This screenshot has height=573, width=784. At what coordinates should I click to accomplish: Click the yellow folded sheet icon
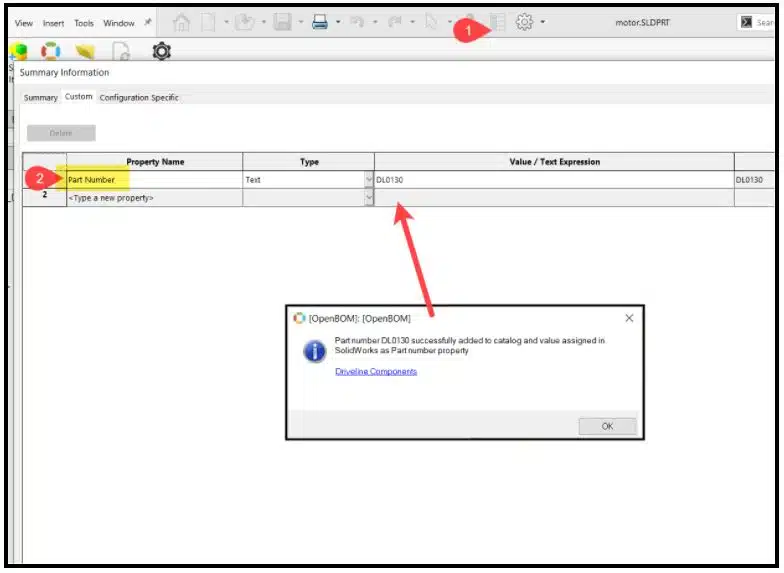(x=85, y=51)
